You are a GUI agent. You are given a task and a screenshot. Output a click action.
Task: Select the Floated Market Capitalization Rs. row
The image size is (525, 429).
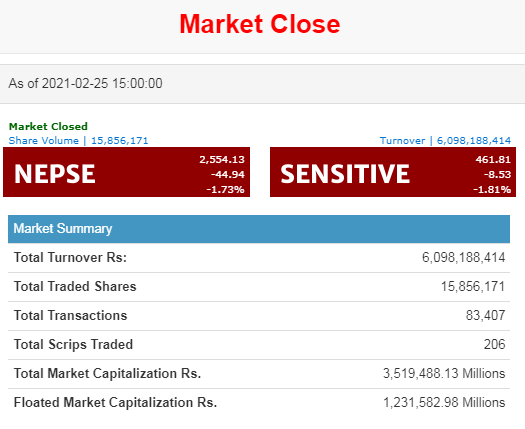pyautogui.click(x=259, y=403)
